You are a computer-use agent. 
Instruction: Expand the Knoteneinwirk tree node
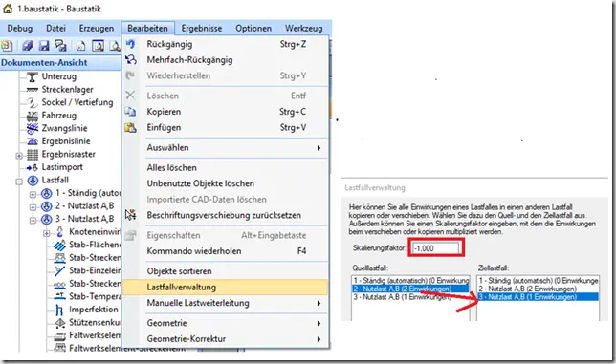pyautogui.click(x=47, y=233)
